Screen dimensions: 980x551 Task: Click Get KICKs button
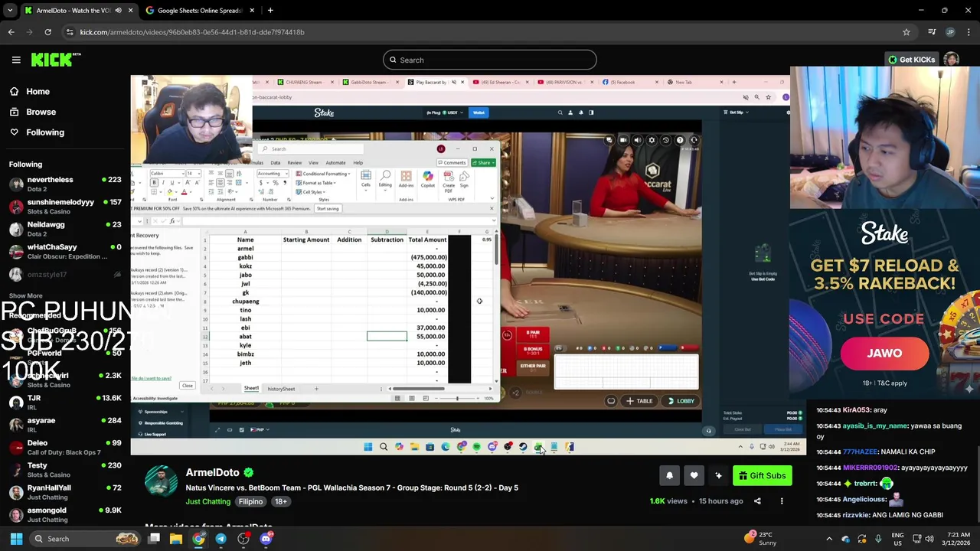point(911,60)
